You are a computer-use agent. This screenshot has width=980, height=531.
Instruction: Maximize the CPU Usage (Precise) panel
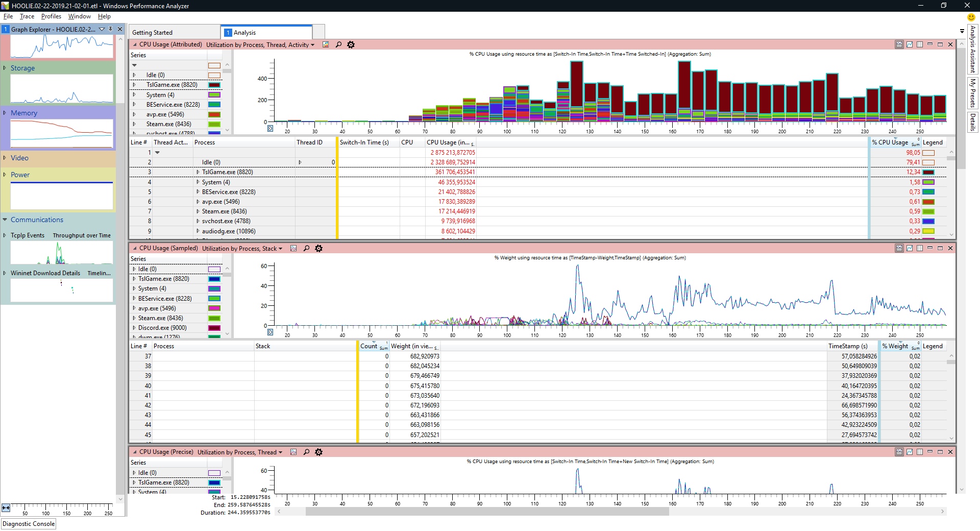click(940, 452)
